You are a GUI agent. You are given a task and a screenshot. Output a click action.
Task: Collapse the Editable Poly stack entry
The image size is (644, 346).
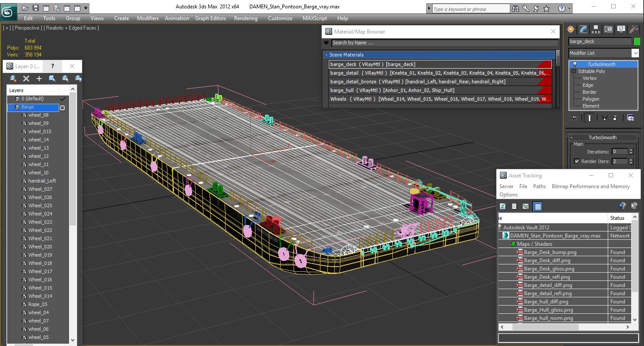click(574, 71)
